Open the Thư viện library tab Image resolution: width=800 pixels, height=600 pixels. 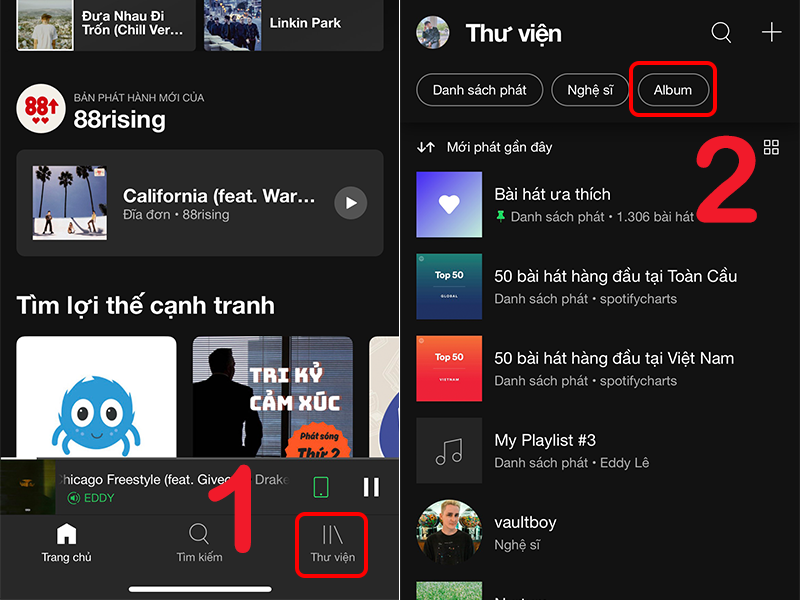pos(333,545)
